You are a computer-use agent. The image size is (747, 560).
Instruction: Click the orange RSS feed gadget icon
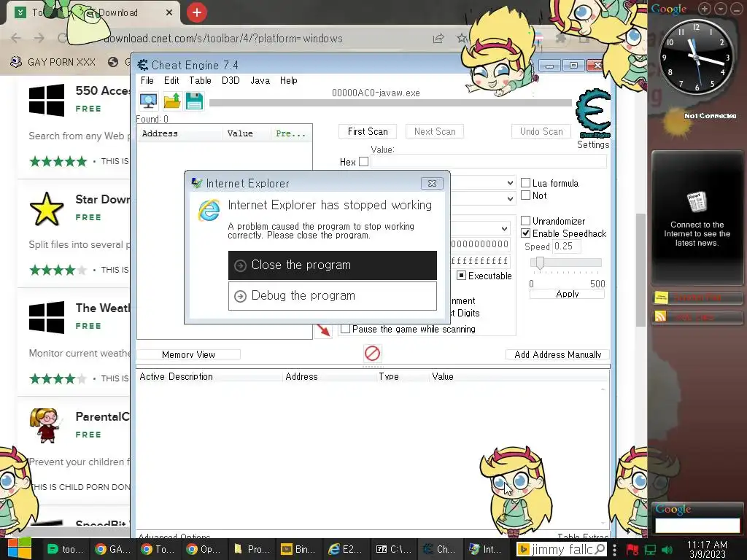pos(661,316)
